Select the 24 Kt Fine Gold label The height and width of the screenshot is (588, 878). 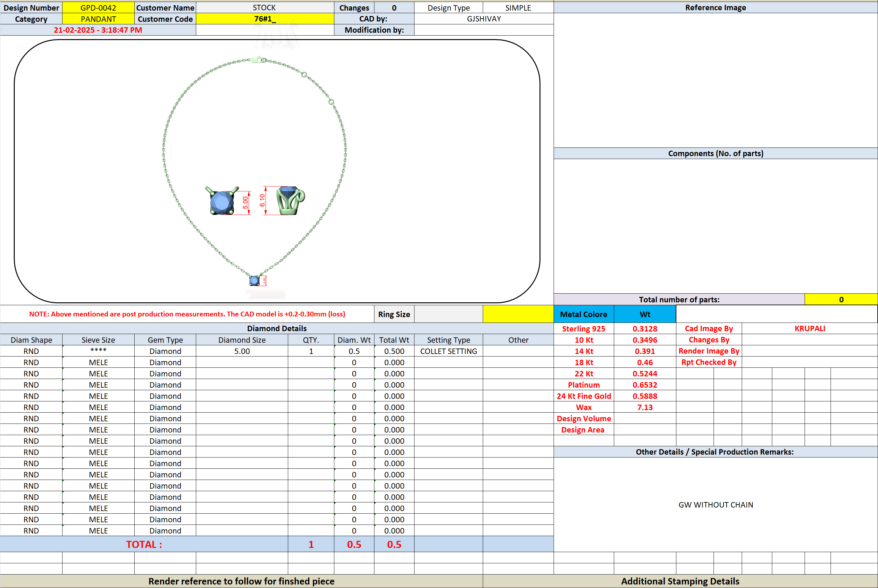584,396
